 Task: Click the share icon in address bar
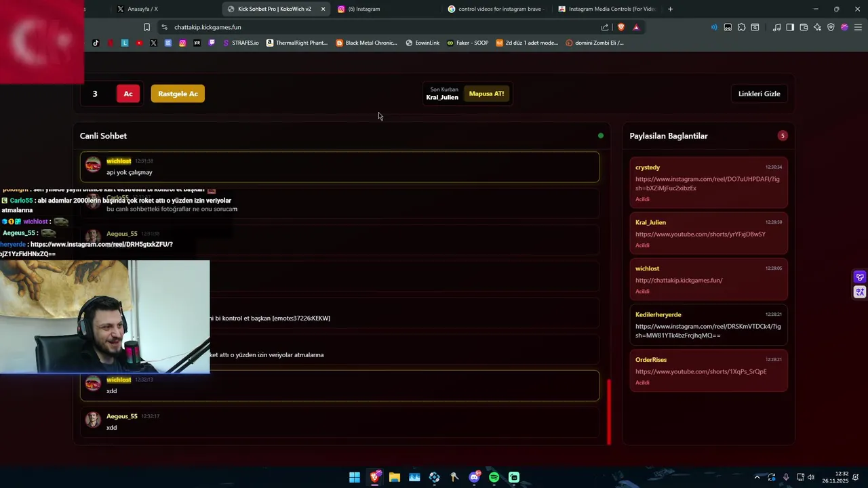(605, 27)
